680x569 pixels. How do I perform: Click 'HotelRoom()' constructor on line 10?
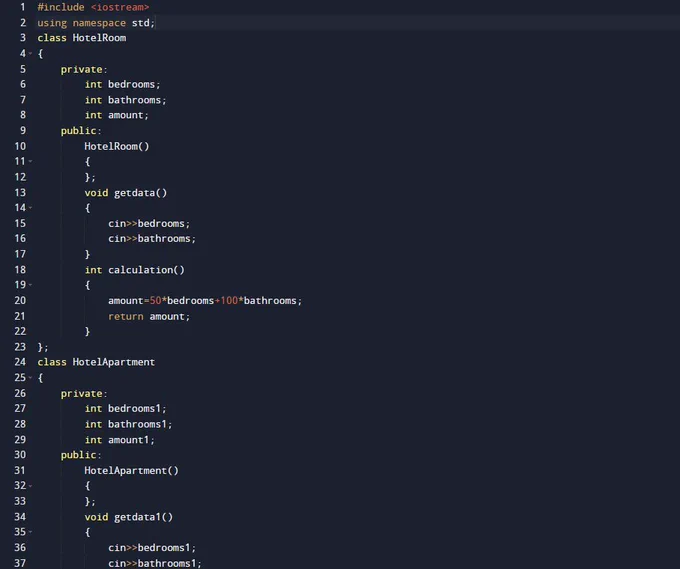117,147
